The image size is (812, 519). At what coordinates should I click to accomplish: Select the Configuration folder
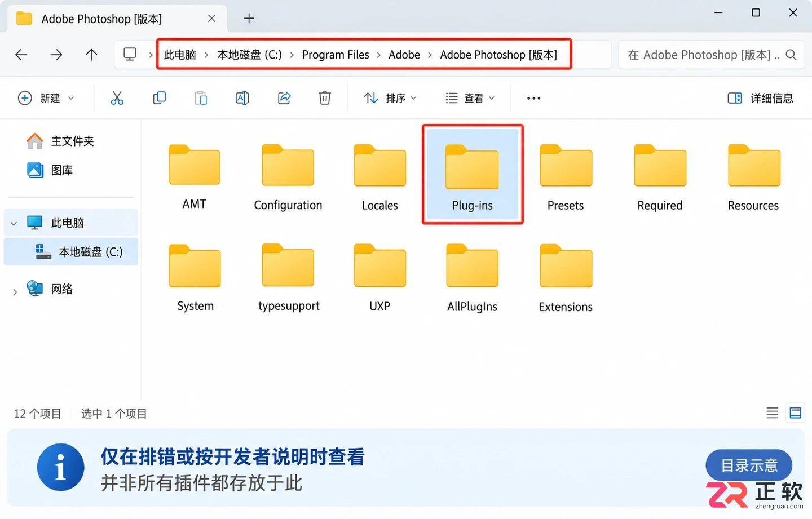coord(288,176)
